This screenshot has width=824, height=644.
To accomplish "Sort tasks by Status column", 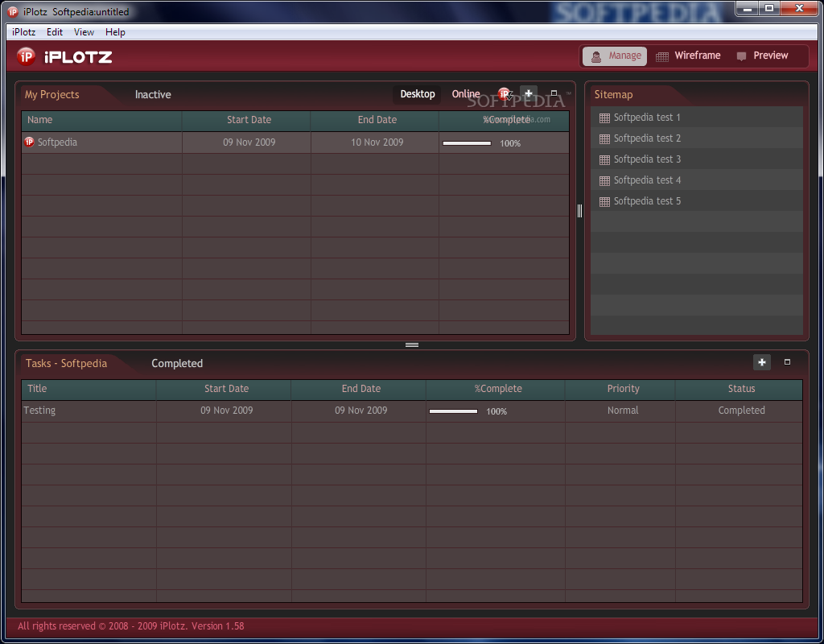I will point(739,389).
